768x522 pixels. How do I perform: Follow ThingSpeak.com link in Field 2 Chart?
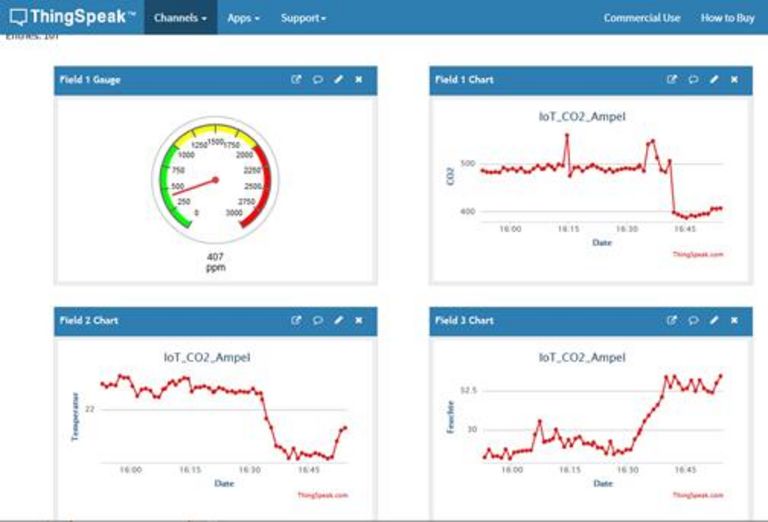[x=322, y=495]
